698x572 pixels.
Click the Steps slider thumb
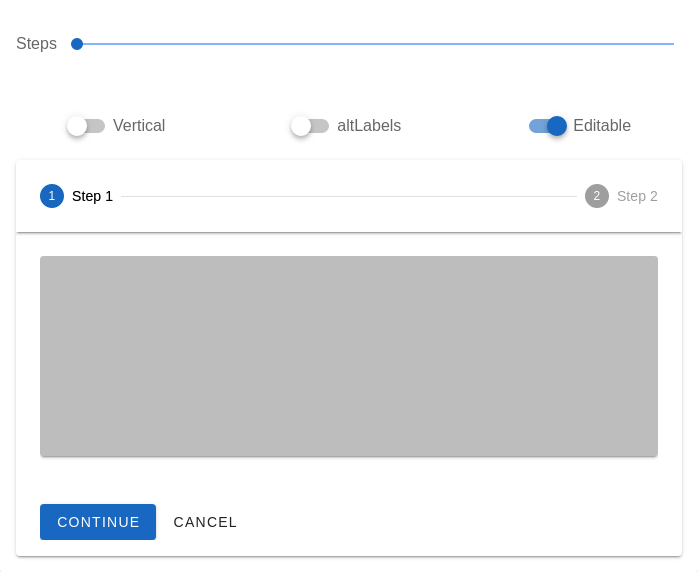coord(77,44)
